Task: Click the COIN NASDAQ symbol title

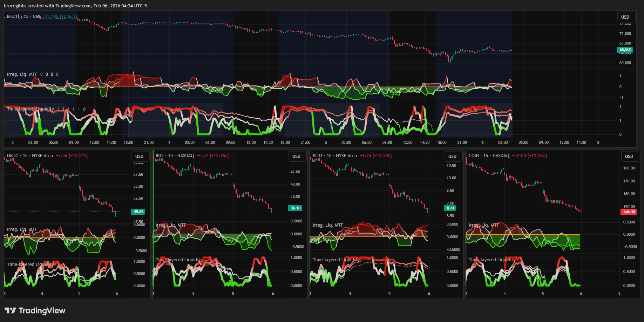Action: click(489, 156)
